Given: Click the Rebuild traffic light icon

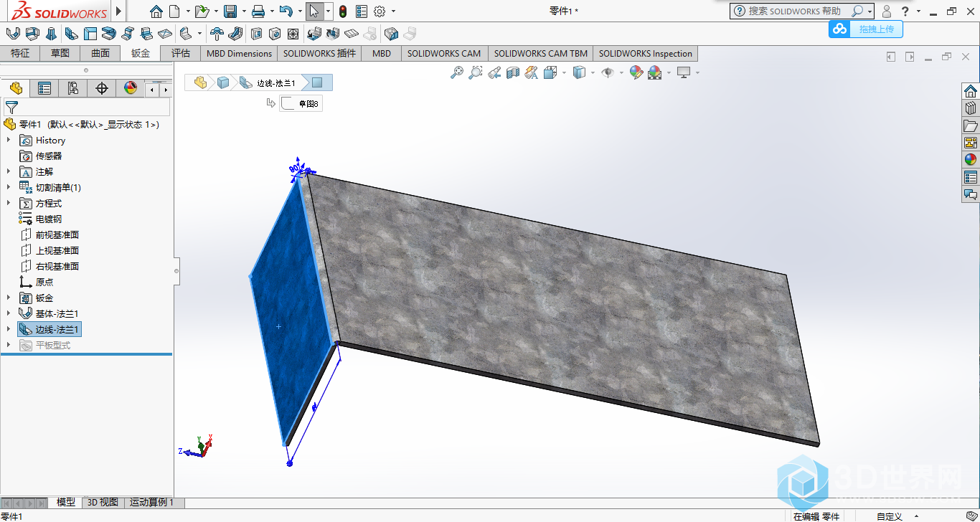Looking at the screenshot, I should 343,11.
